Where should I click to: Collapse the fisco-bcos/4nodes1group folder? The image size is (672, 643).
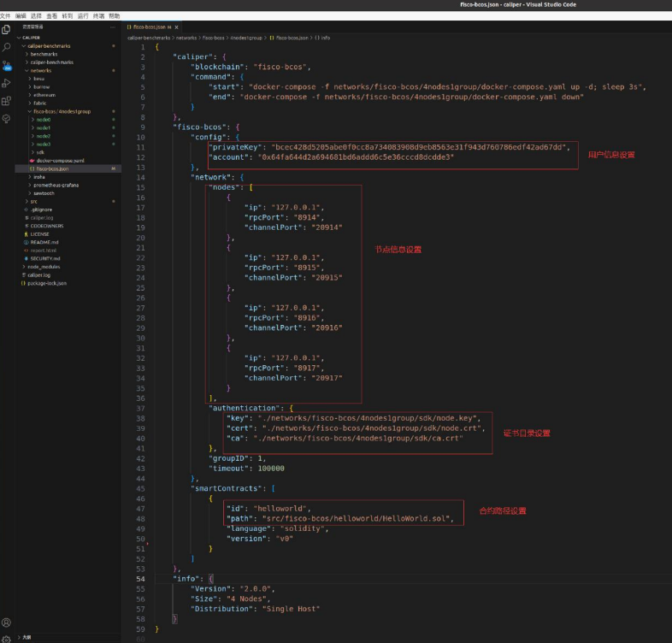click(x=30, y=111)
